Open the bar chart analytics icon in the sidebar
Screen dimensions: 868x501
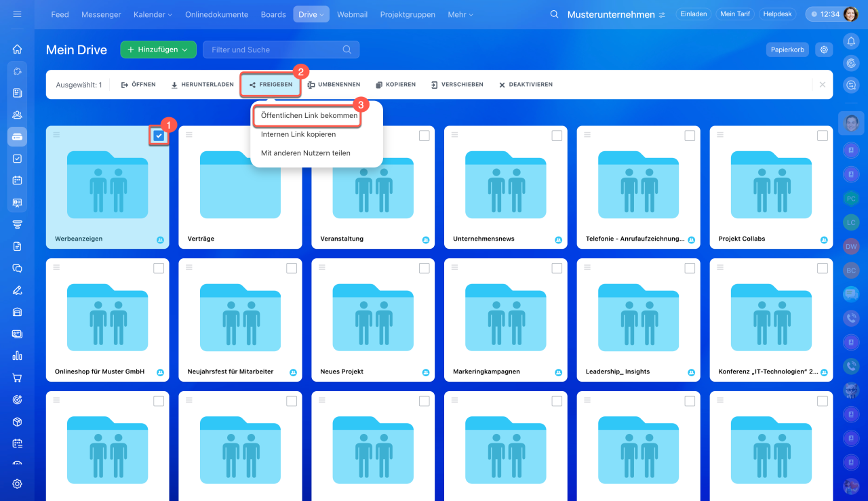pos(17,355)
